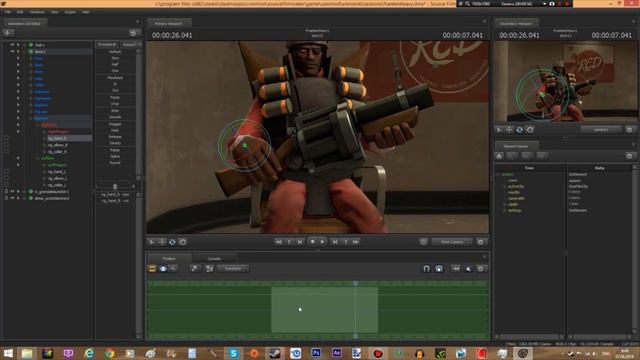
Task: Jump to the first frame of playback
Action: click(x=279, y=242)
